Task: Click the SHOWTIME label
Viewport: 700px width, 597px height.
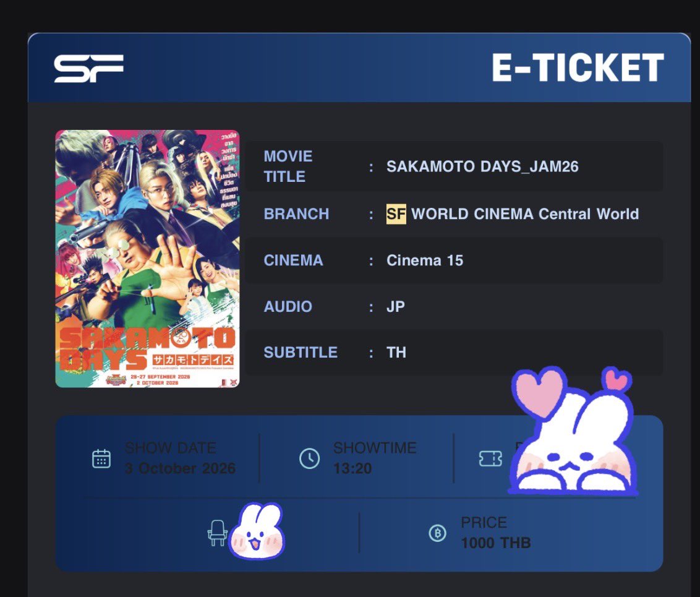Action: 375,448
